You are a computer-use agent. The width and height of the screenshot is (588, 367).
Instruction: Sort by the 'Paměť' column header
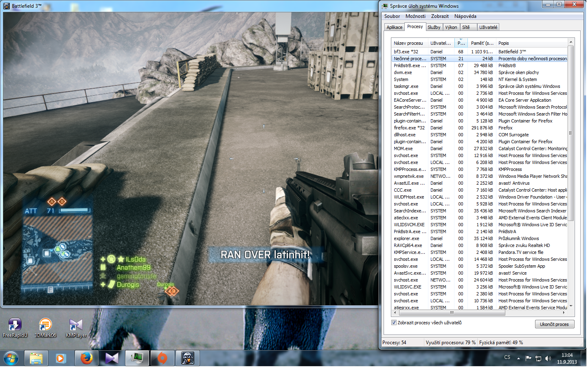[482, 43]
